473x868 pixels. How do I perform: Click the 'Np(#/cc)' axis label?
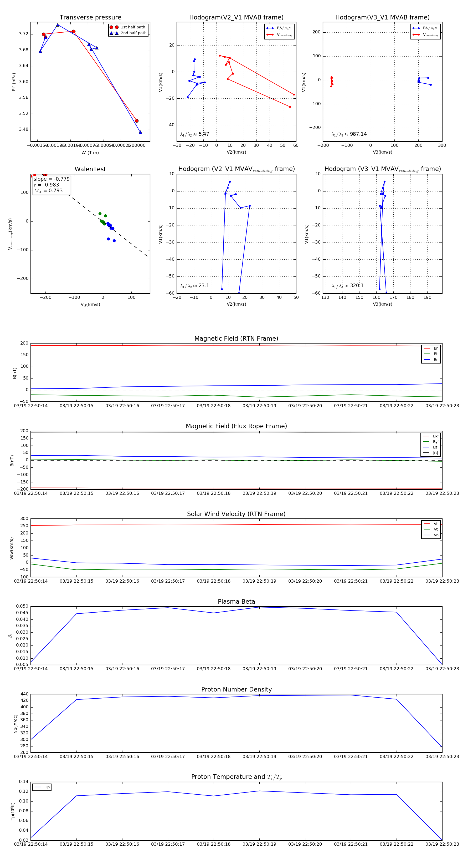pyautogui.click(x=15, y=724)
